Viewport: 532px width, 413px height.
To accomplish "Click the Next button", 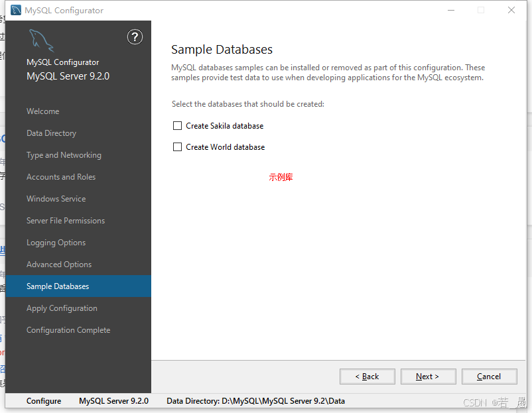I will 428,377.
